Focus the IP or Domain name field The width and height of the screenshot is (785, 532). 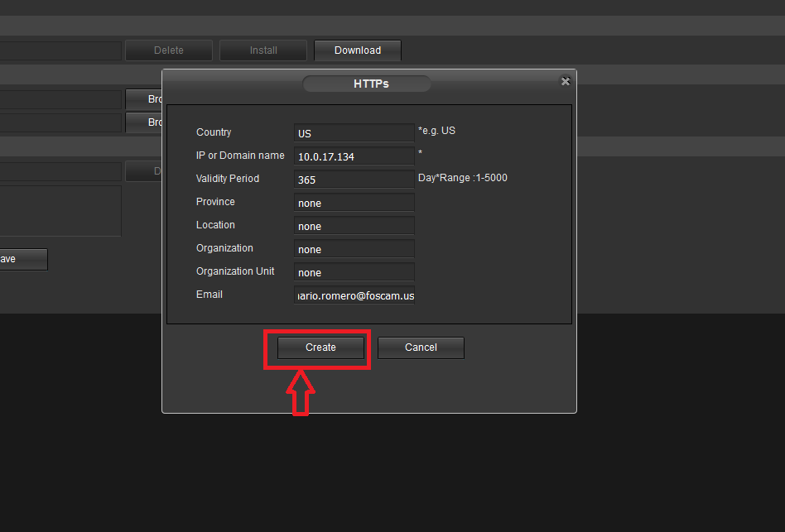(354, 156)
